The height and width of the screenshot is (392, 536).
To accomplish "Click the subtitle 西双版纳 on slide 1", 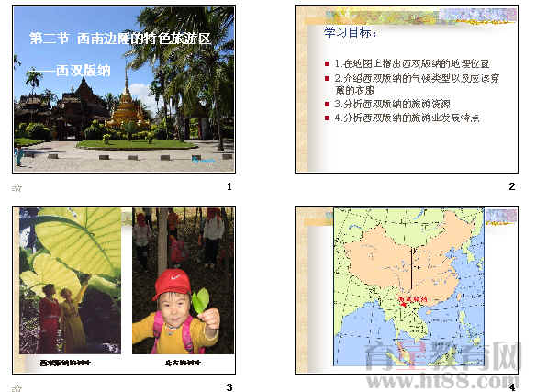I will point(84,71).
